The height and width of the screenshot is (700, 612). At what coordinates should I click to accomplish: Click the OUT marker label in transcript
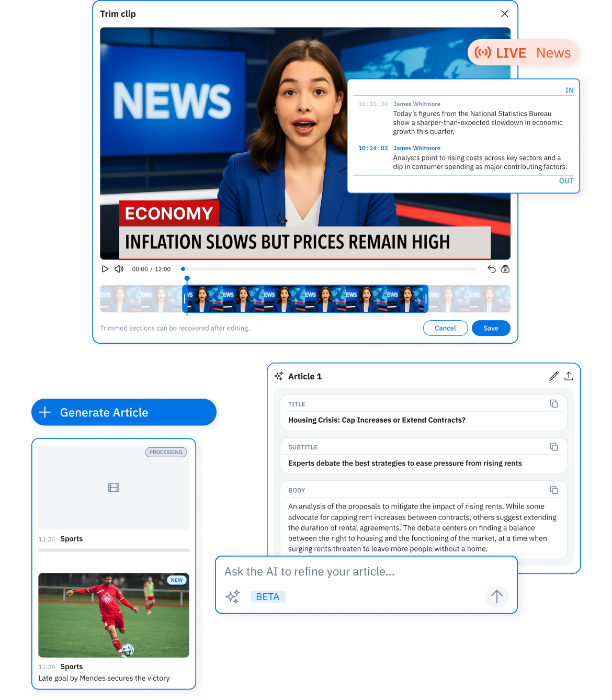click(x=566, y=181)
